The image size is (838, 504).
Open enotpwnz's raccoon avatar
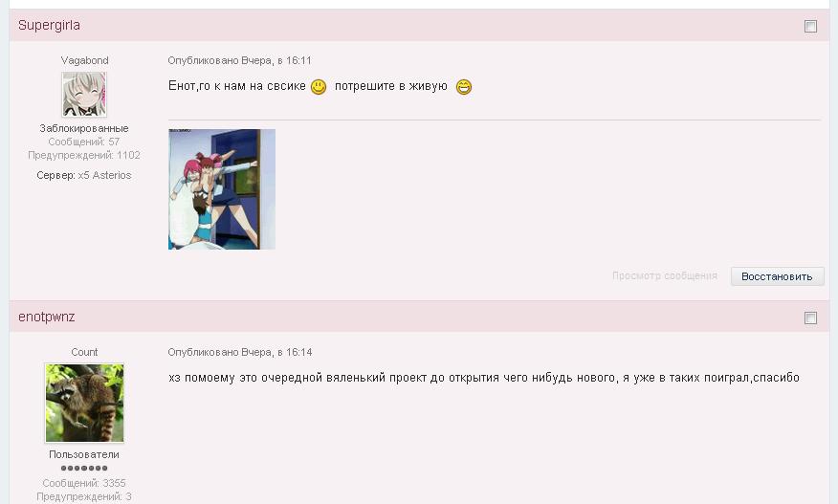(x=84, y=403)
